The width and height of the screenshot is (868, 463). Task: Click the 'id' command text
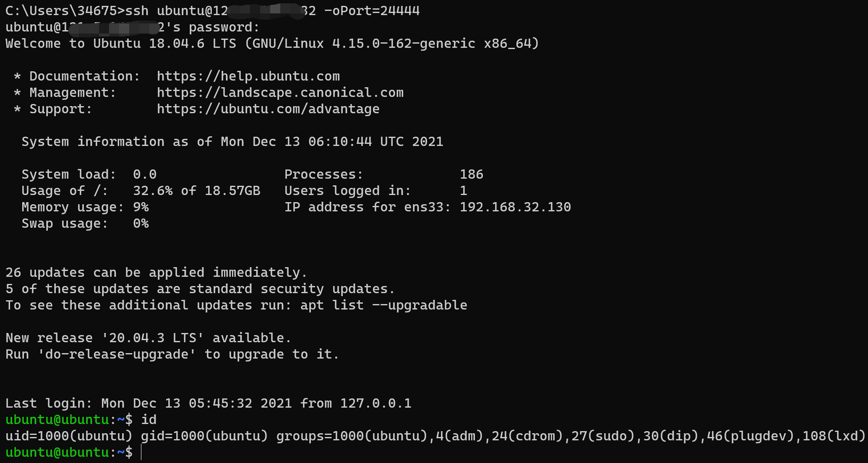[x=149, y=419]
